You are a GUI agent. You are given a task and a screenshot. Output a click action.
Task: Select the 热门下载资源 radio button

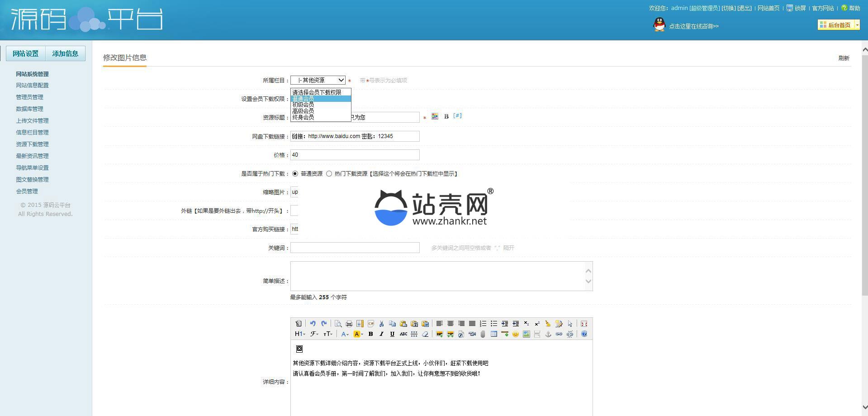pos(329,174)
